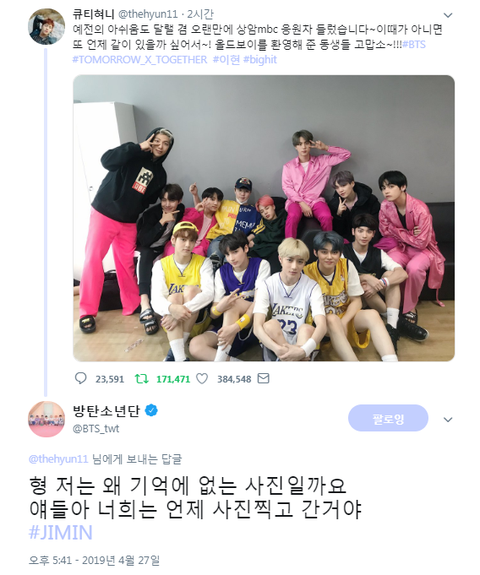
Task: Click the 2시간 tweet timestamp
Action: click(200, 14)
